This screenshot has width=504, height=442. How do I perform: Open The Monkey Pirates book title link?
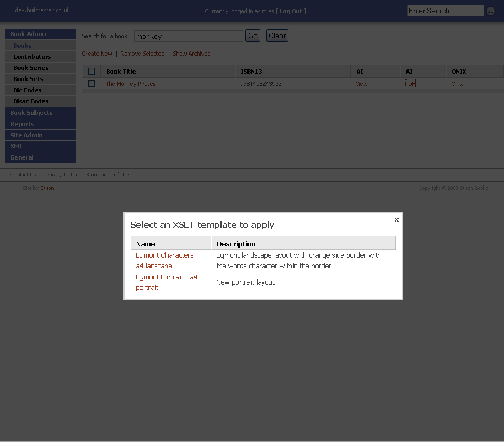(x=130, y=84)
